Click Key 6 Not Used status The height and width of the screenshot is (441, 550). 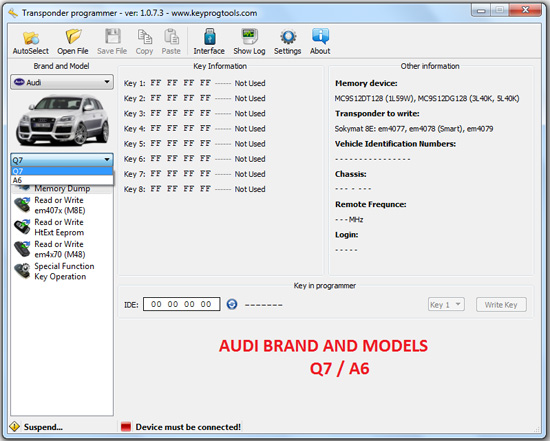pyautogui.click(x=250, y=159)
